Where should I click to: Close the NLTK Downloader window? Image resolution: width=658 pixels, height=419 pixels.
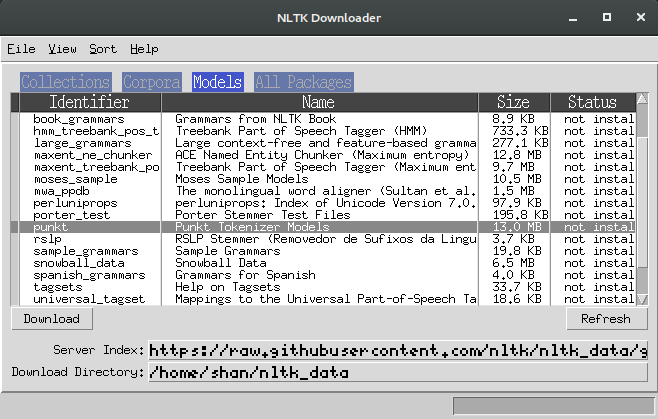click(640, 17)
